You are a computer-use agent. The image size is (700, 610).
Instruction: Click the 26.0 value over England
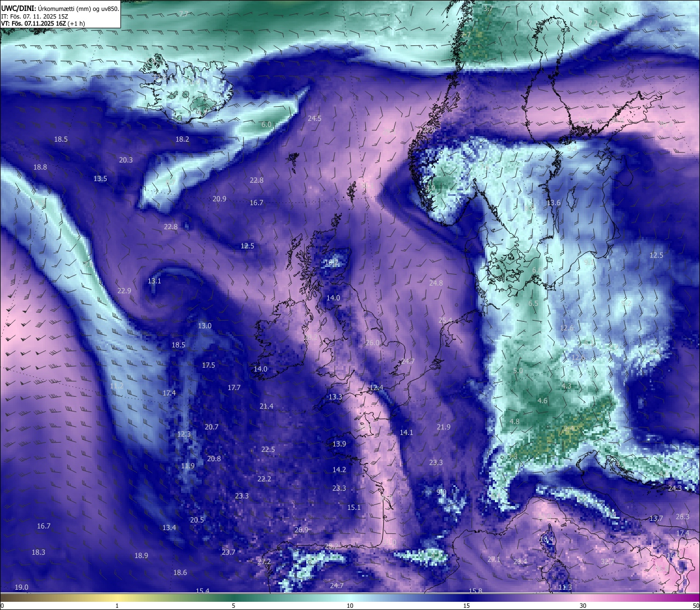372,343
